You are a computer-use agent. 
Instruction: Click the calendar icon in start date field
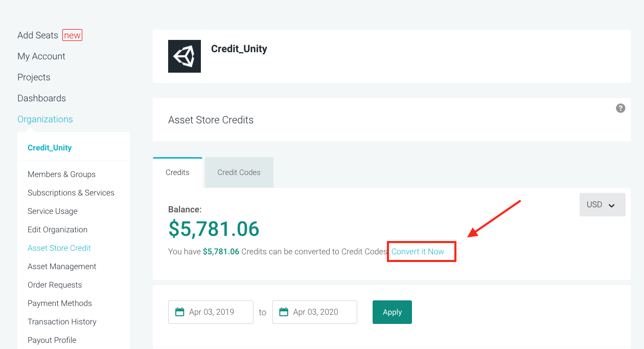point(179,312)
